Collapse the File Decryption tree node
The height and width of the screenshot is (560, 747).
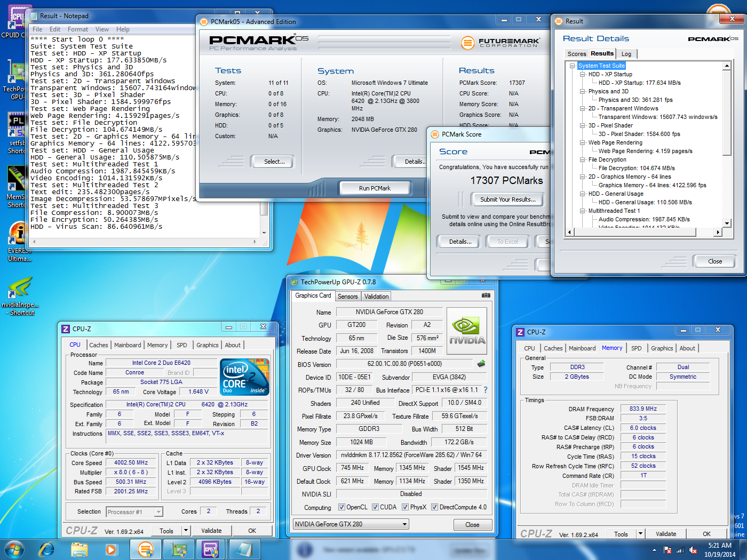(x=583, y=159)
